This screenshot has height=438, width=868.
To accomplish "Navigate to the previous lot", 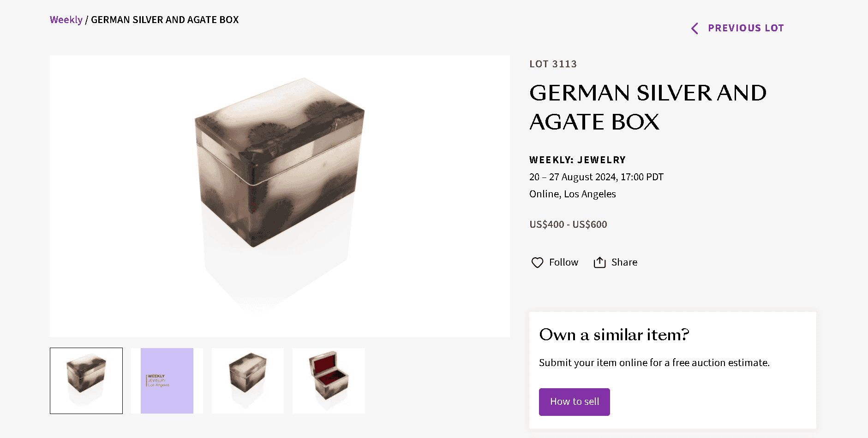I will tap(746, 28).
